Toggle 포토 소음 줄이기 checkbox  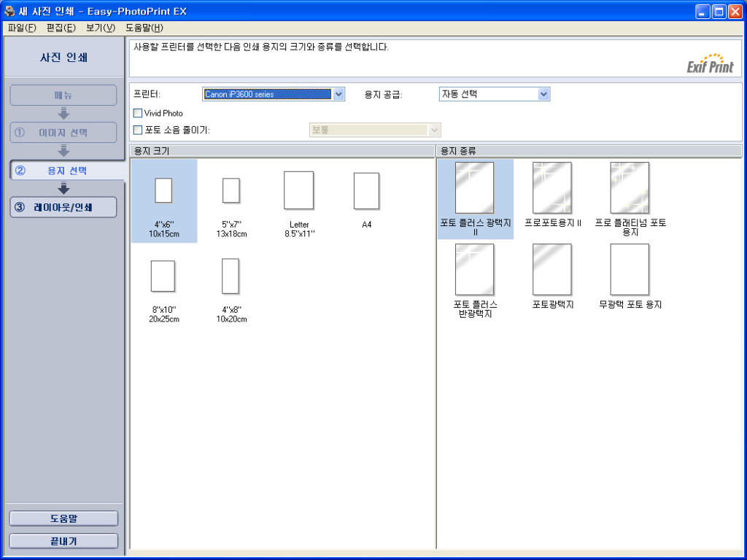[x=138, y=130]
